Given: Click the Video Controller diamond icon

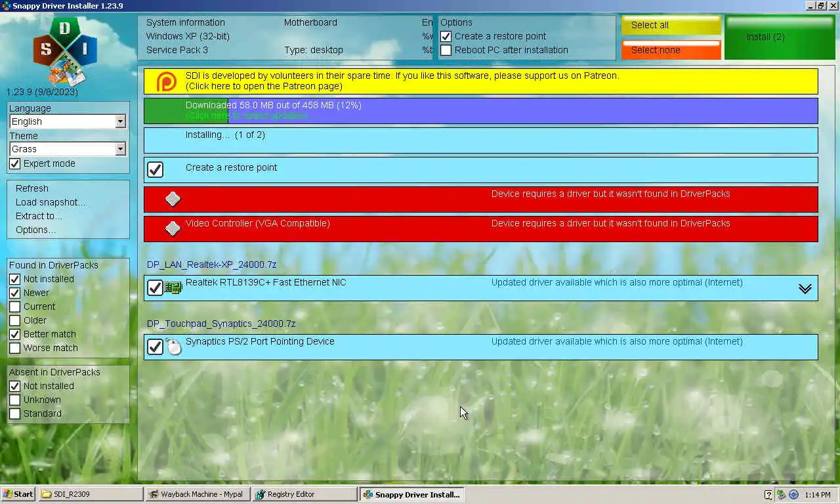Looking at the screenshot, I should pyautogui.click(x=173, y=228).
